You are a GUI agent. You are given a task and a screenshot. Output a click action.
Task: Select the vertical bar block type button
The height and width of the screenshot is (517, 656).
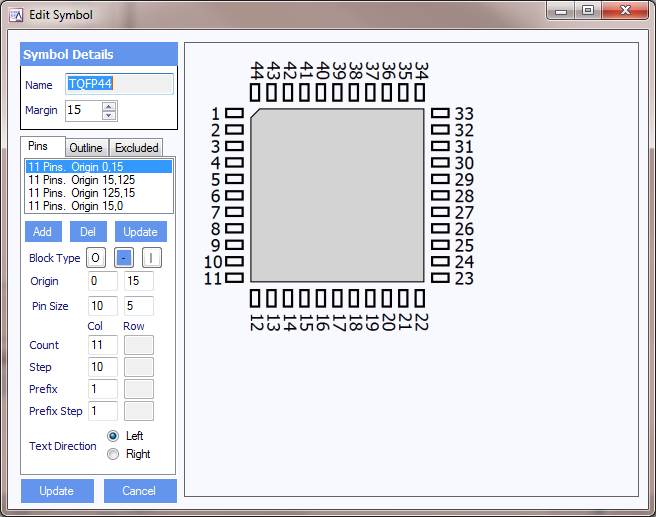(x=151, y=258)
